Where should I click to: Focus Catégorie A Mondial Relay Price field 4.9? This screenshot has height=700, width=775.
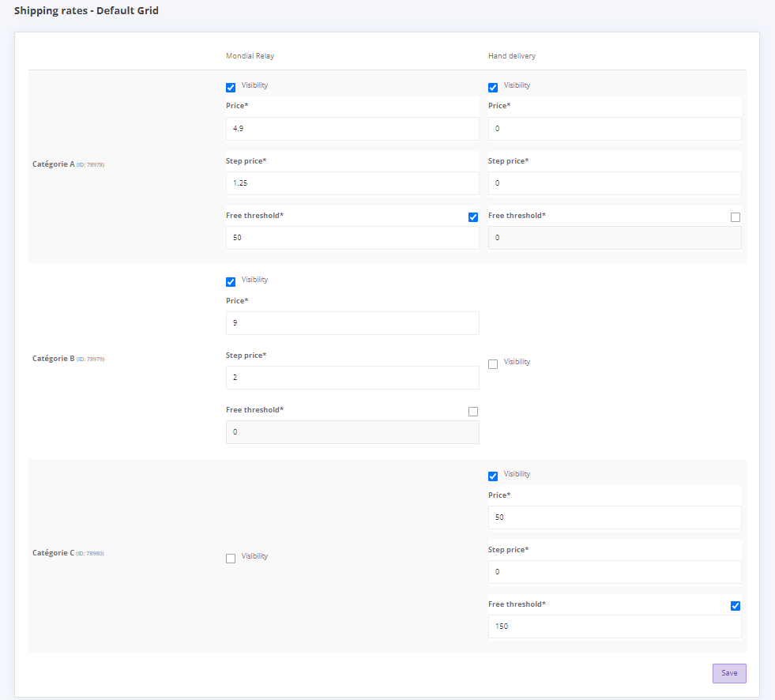[x=352, y=129]
